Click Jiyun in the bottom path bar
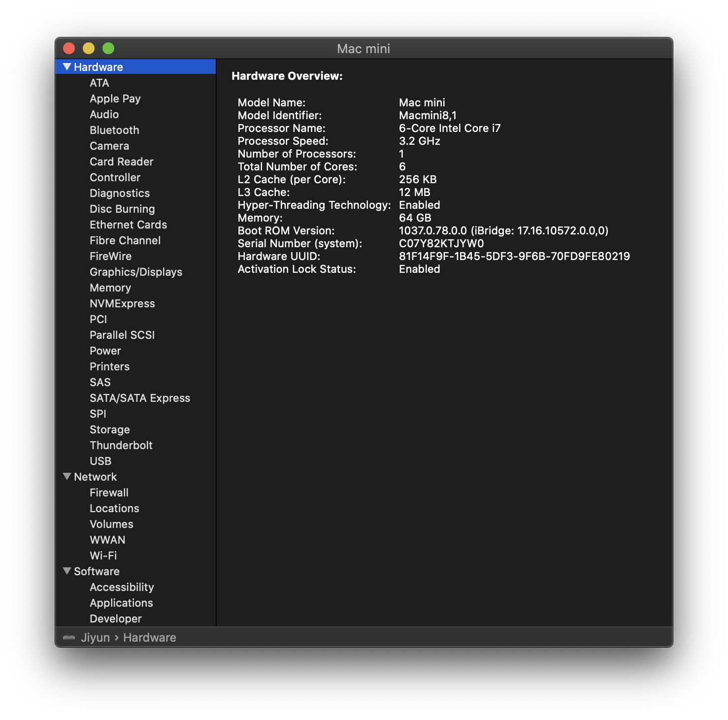 click(95, 637)
